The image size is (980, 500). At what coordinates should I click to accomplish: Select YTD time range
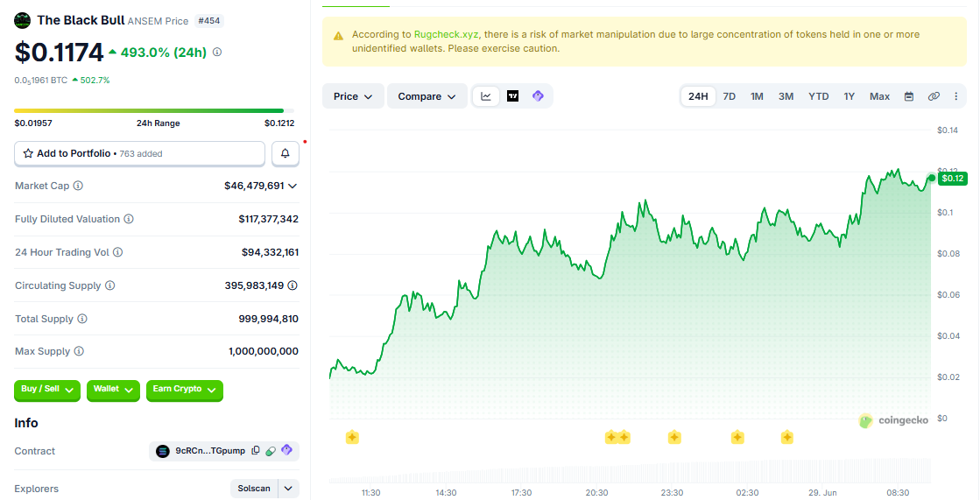point(818,96)
